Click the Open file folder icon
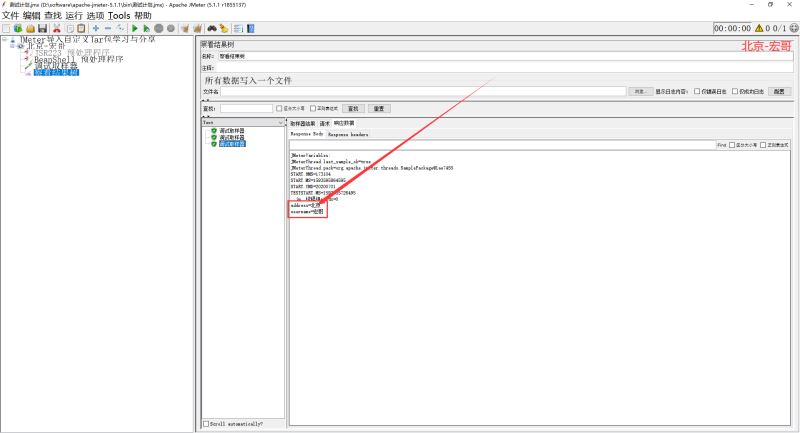 point(31,29)
